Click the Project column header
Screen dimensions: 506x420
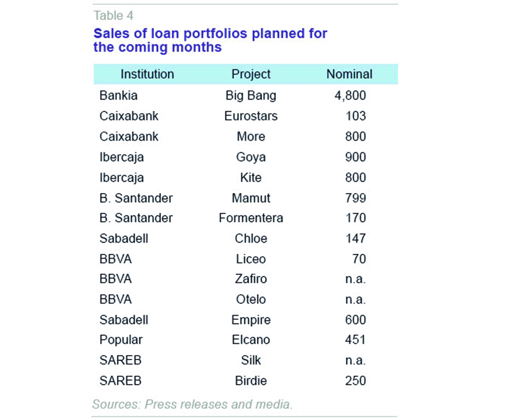pyautogui.click(x=251, y=74)
